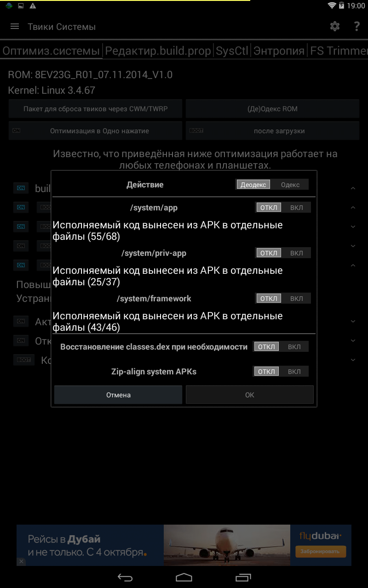The image size is (368, 588).
Task: Confirm the dialog with OK button
Action: click(250, 395)
